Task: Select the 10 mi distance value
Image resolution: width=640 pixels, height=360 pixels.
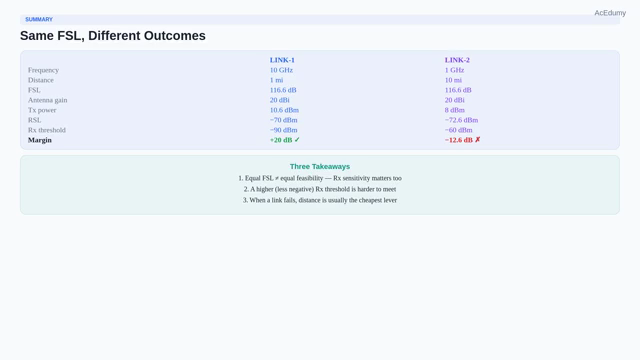Action: [453, 80]
